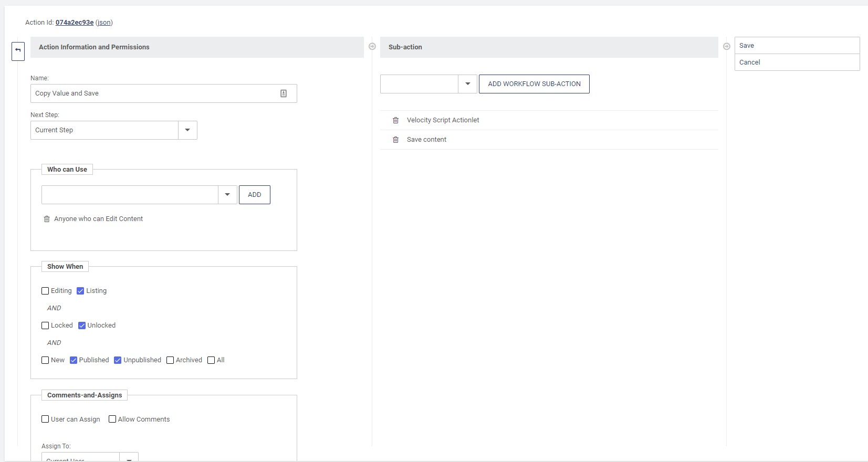Open the sub-action selection dropdown
This screenshot has height=462, width=868.
[467, 84]
